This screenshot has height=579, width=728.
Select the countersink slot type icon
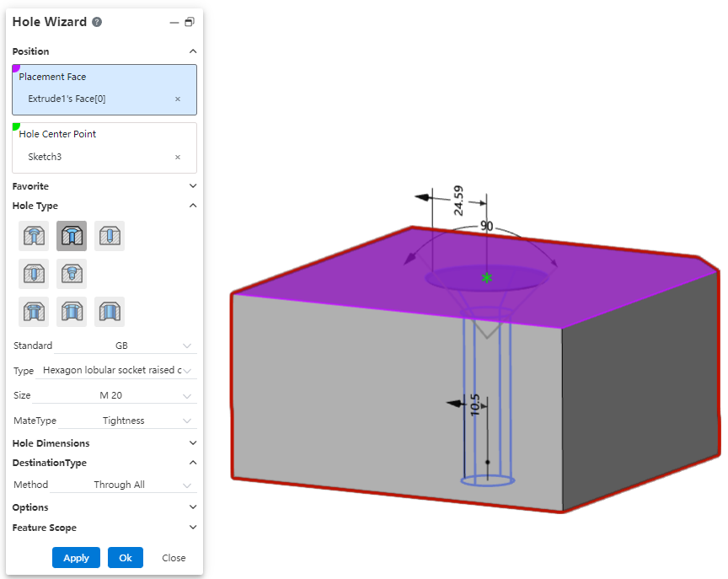72,312
